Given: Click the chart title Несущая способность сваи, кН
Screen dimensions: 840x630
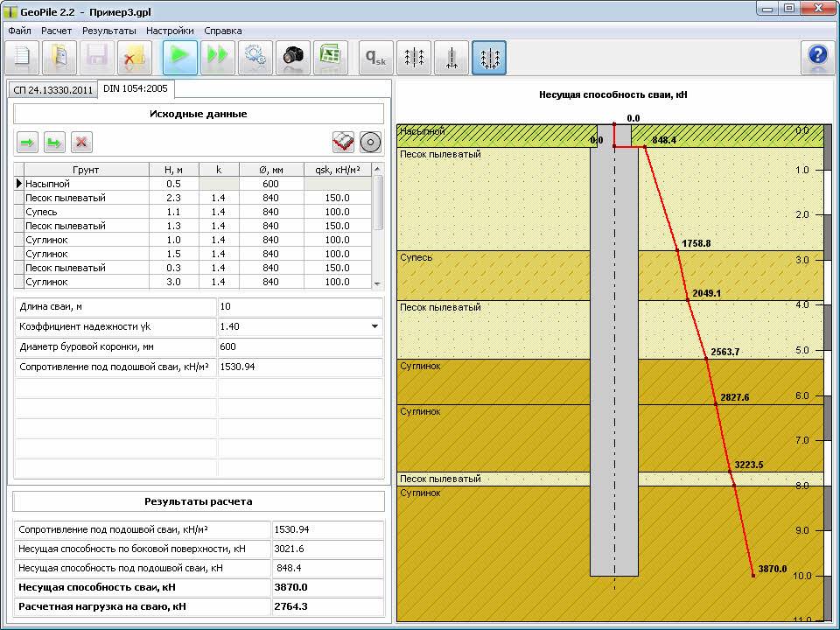Looking at the screenshot, I should tap(612, 94).
